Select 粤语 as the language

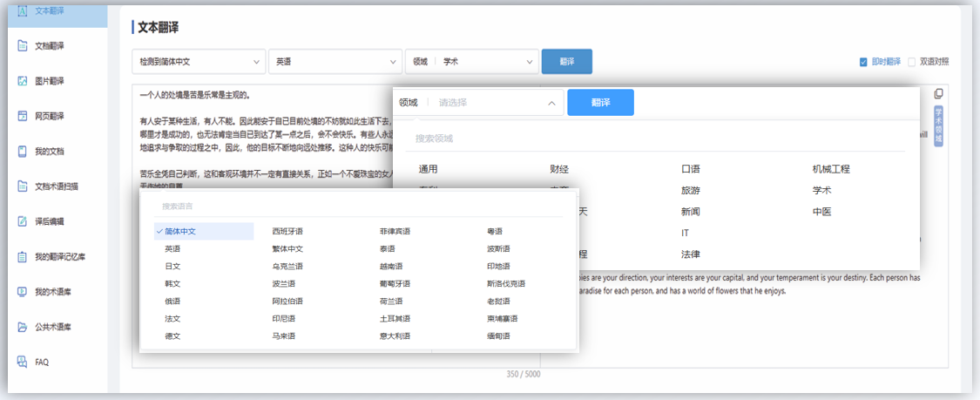(x=495, y=231)
